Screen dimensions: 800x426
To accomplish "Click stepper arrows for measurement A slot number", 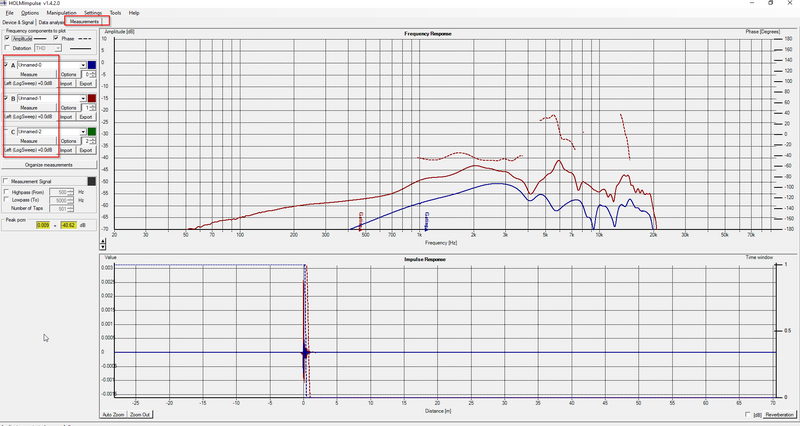I will [93, 74].
